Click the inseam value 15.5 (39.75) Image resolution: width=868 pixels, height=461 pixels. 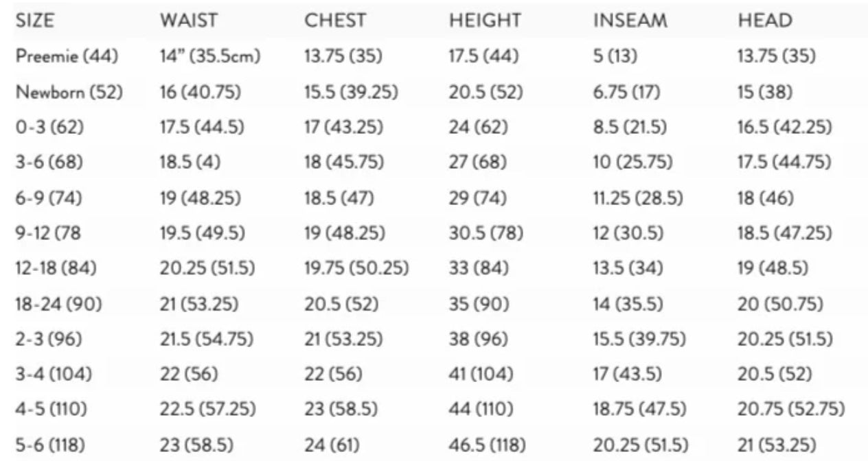click(639, 339)
